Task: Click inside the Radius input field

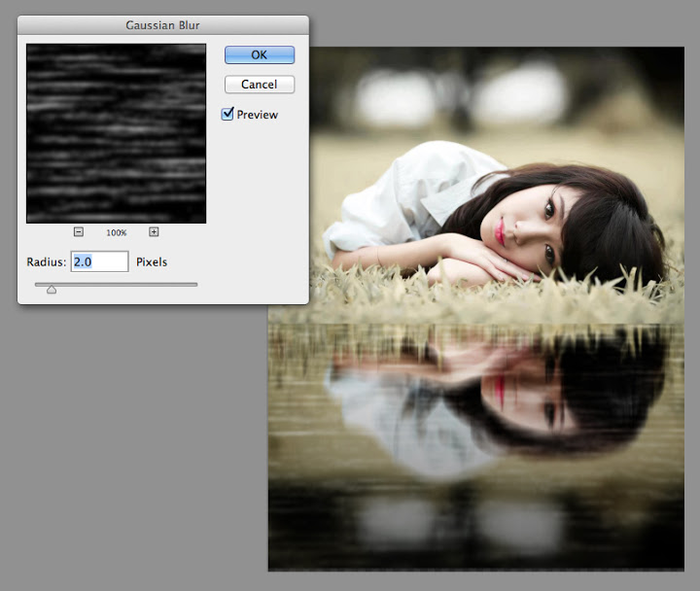Action: 99,261
